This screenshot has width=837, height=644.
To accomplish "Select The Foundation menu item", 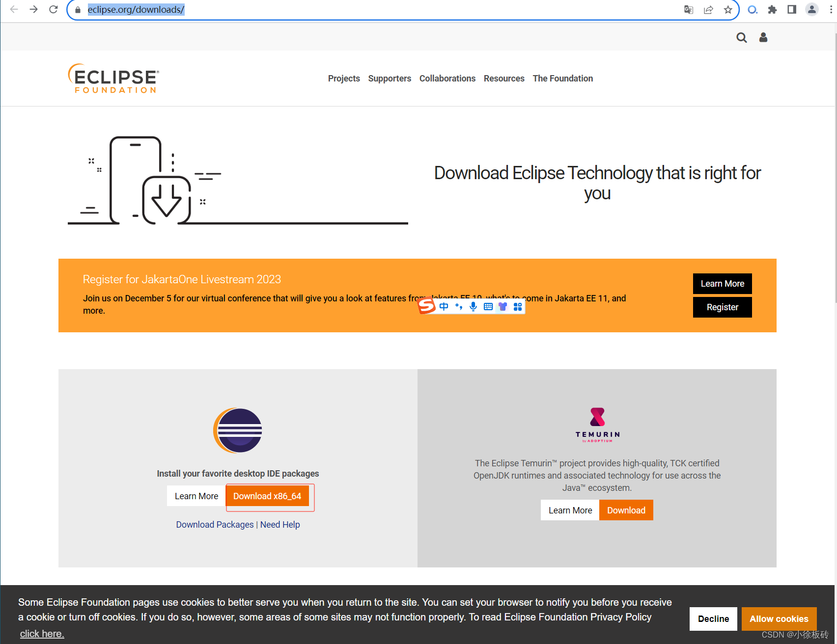I will 562,79.
